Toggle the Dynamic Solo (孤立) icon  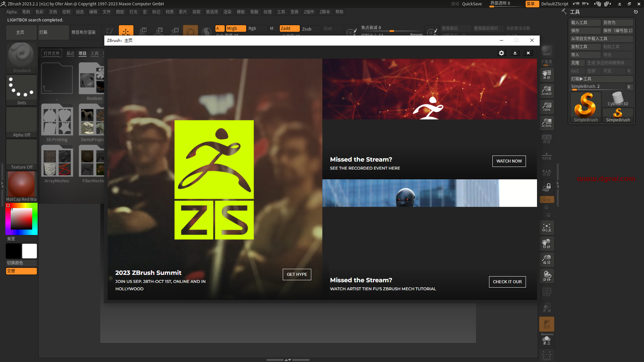(546, 340)
